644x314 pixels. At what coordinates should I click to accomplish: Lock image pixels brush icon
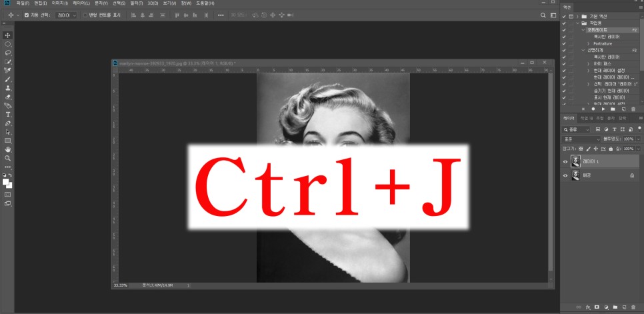point(588,149)
